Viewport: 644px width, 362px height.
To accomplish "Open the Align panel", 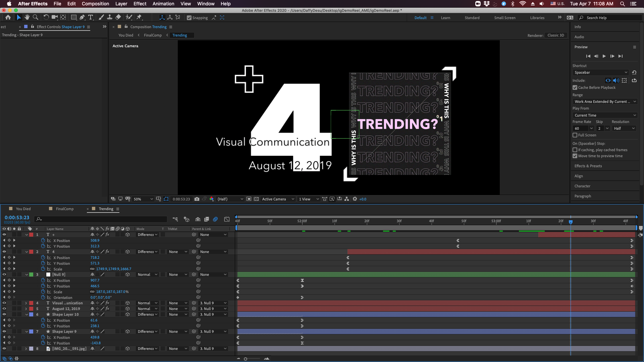I will tap(579, 176).
